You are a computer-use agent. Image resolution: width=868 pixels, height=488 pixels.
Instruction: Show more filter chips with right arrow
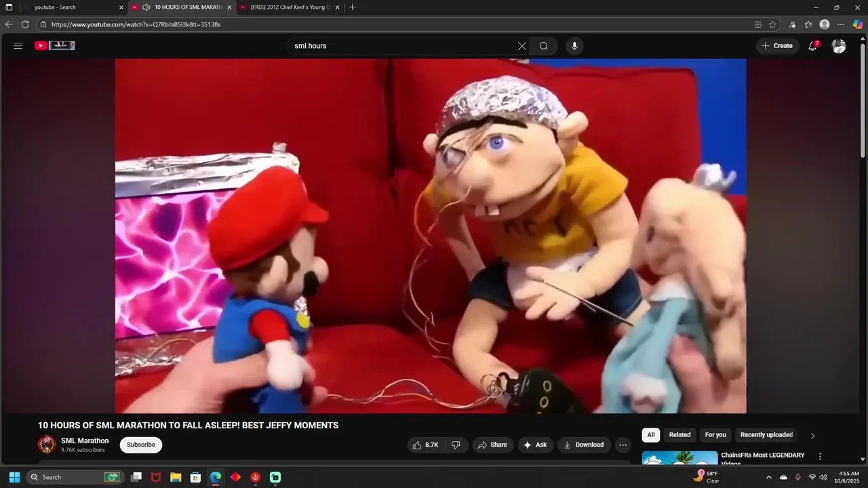coord(812,436)
